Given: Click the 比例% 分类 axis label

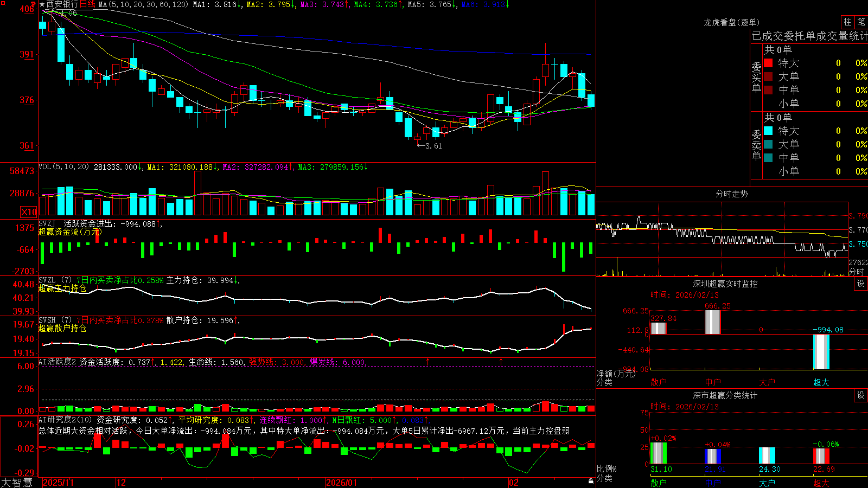Looking at the screenshot, I should [607, 473].
